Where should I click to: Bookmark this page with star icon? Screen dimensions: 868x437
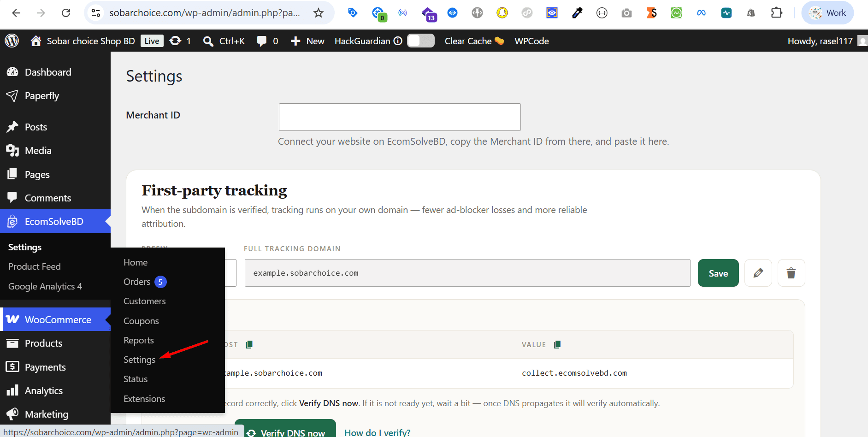319,13
